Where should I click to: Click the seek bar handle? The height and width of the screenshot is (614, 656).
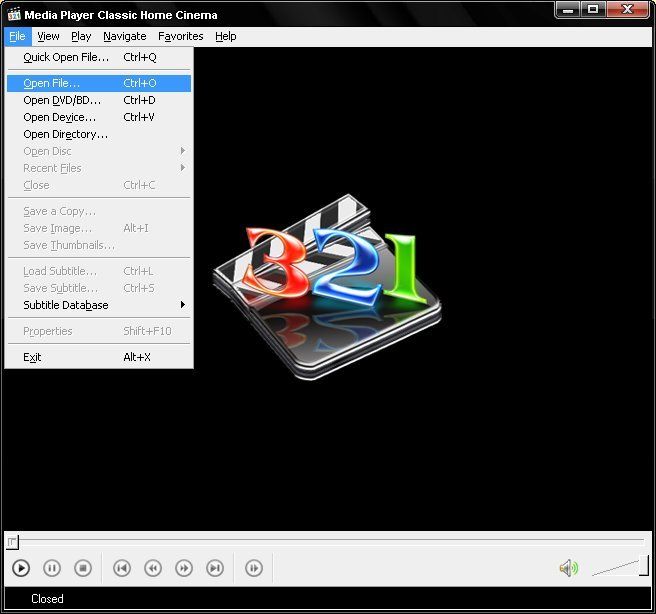point(12,542)
